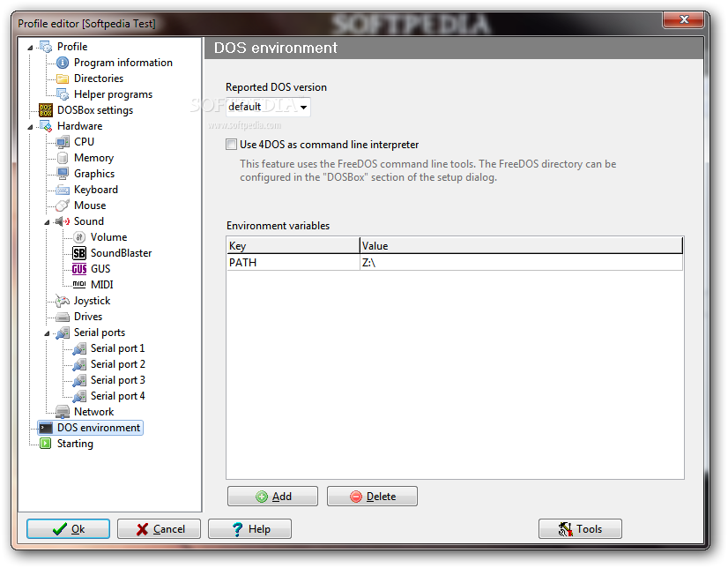The width and height of the screenshot is (728, 568).
Task: Click the Directories folder icon
Action: click(x=63, y=78)
